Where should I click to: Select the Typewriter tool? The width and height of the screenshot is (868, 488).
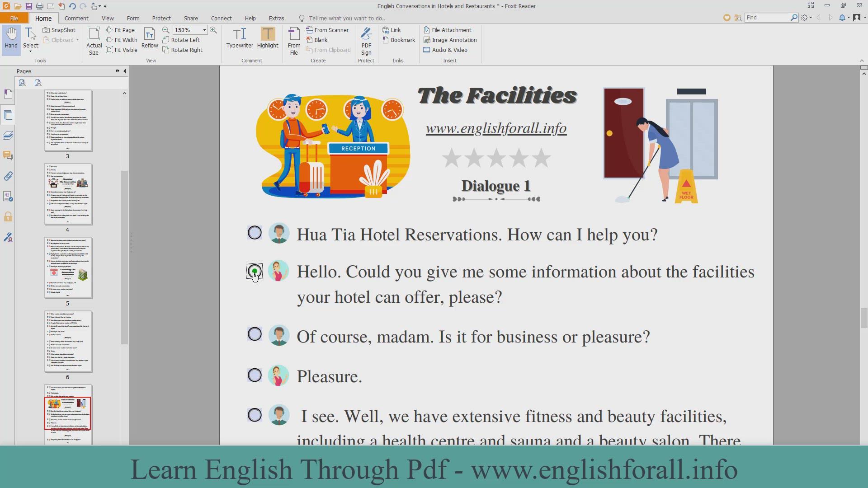[240, 38]
